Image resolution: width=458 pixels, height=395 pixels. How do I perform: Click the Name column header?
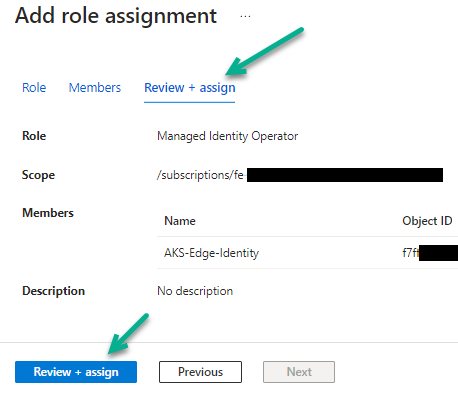[180, 221]
